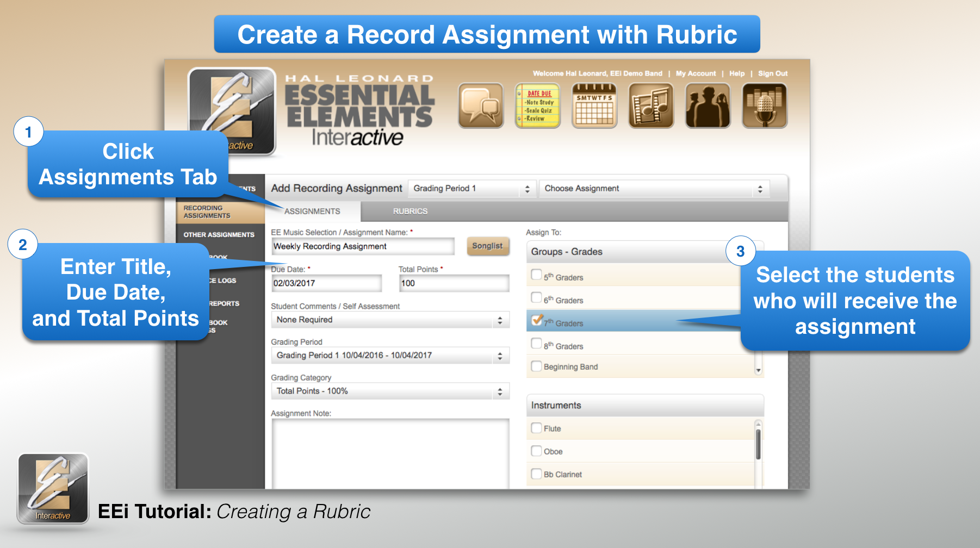
Task: Open the chat messages speech-bubble icon
Action: [481, 105]
